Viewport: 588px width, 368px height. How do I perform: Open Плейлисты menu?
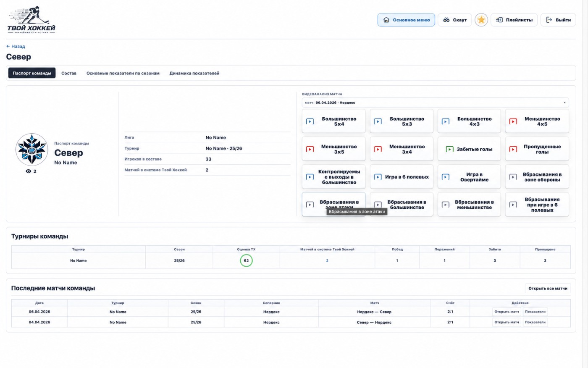point(514,20)
